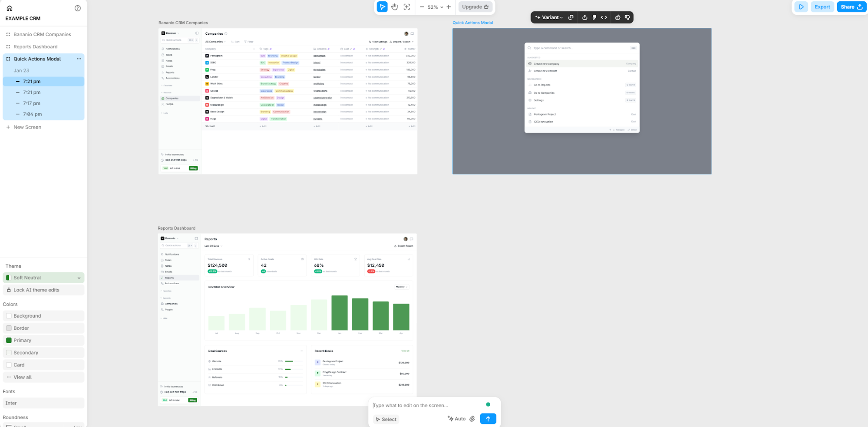The height and width of the screenshot is (427, 868).
Task: Open the help question mark icon
Action: coord(78,8)
